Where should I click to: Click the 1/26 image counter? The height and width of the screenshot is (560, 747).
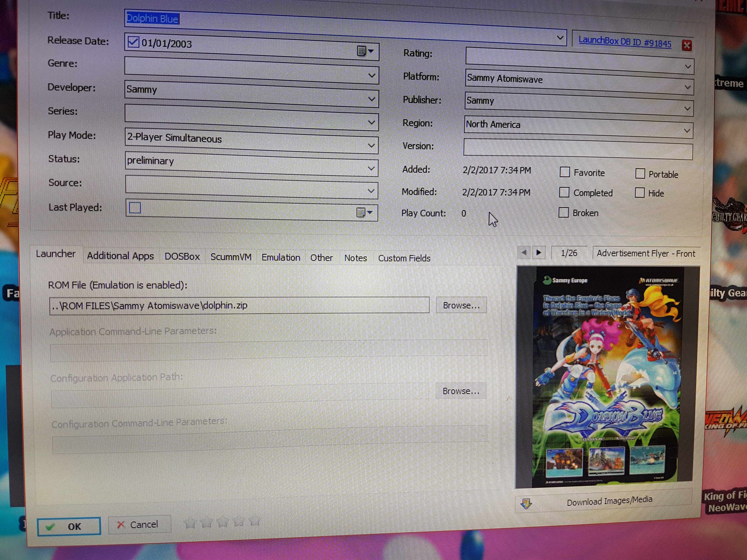(x=569, y=253)
